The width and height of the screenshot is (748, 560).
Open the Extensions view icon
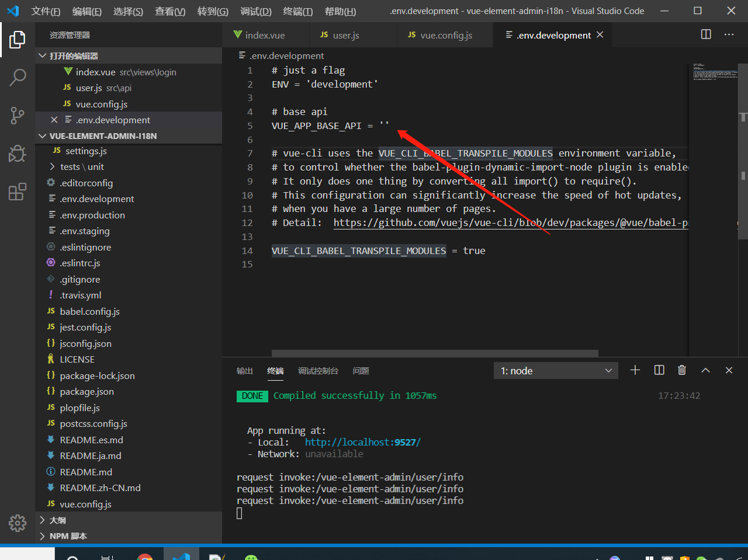tap(17, 192)
